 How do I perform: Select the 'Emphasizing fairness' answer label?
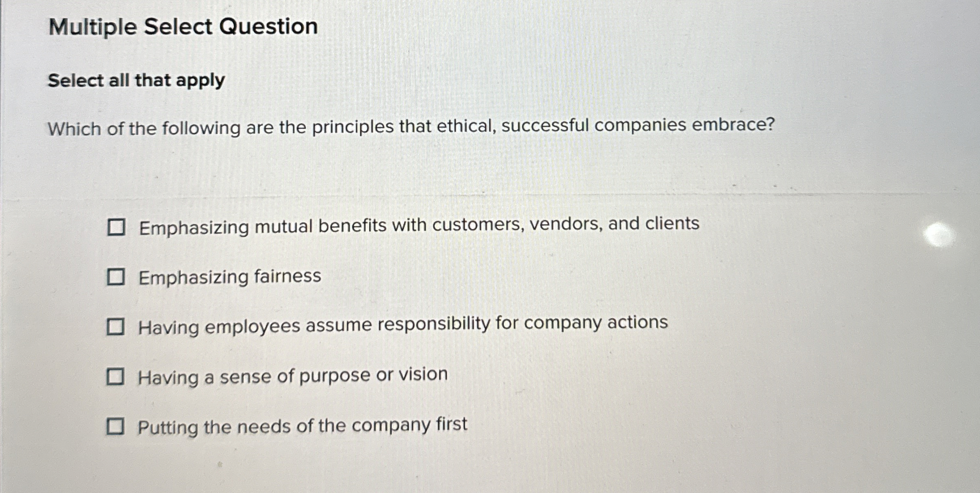point(230,278)
